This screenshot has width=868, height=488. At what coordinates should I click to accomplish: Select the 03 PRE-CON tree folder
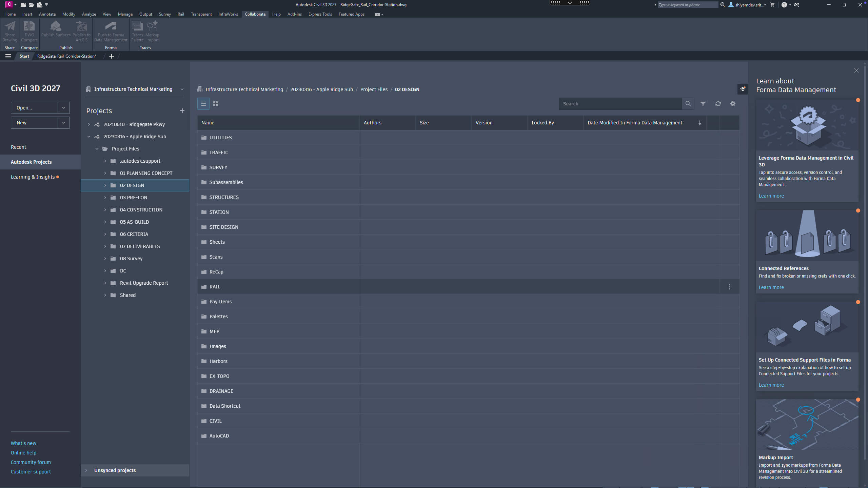[135, 198]
